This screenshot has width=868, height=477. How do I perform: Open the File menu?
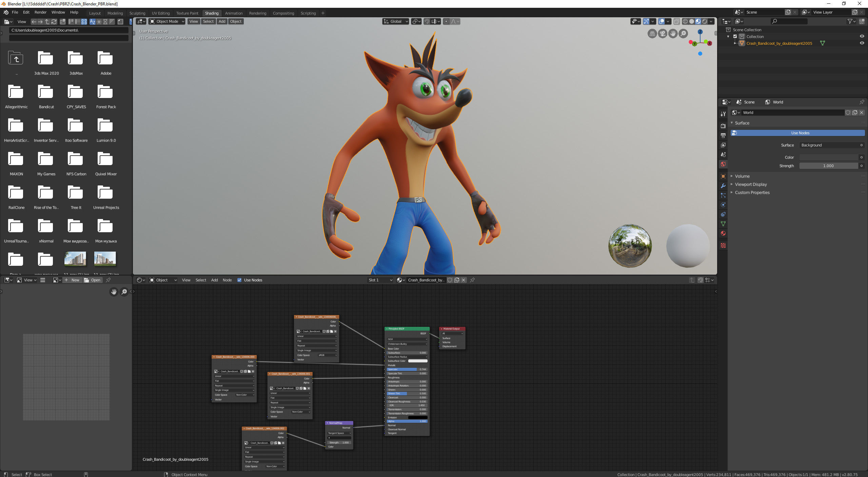pos(15,12)
